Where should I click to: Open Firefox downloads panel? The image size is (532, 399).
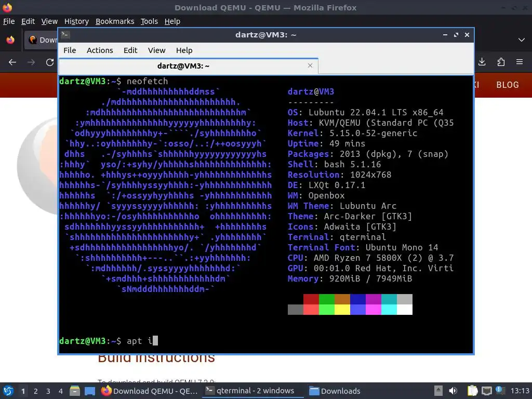tap(482, 62)
